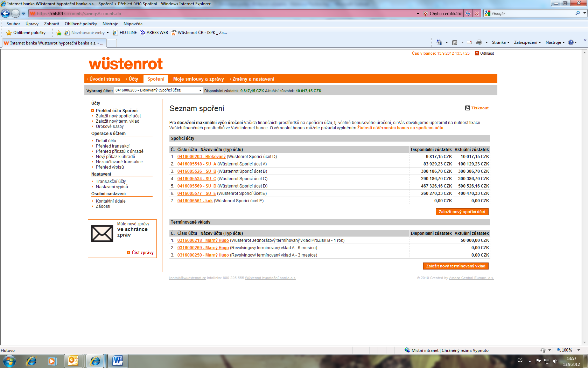Switch to Moje smlouvy a zprávy tab
588x368 pixels.
(198, 79)
